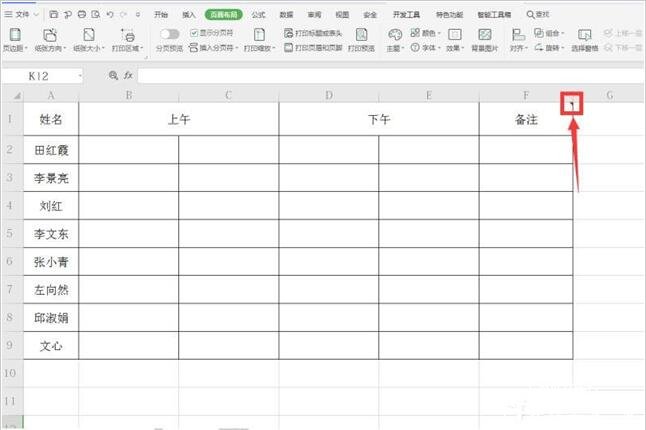This screenshot has height=430, width=646.
Task: Select column D header
Action: 329,95
